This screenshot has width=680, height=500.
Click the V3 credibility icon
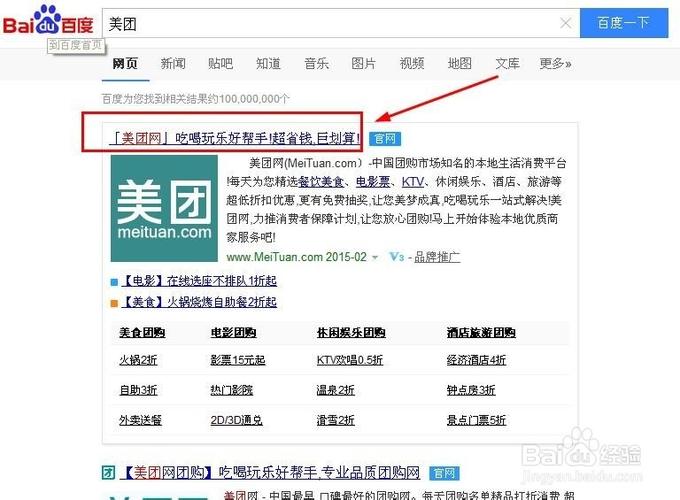[396, 257]
